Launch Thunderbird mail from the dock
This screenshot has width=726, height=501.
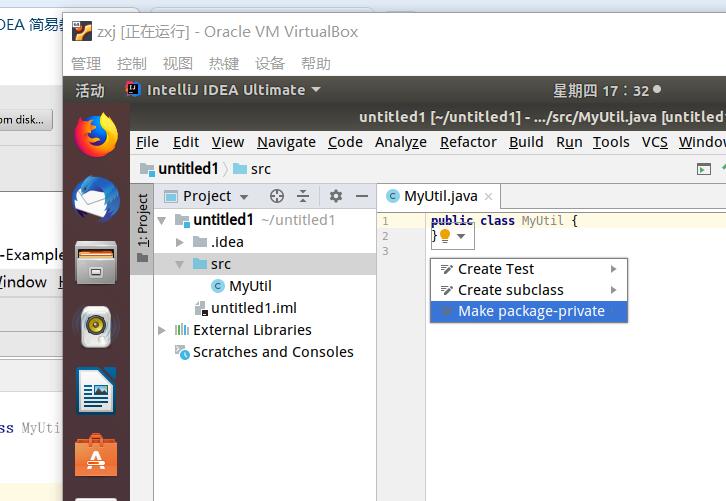click(96, 199)
